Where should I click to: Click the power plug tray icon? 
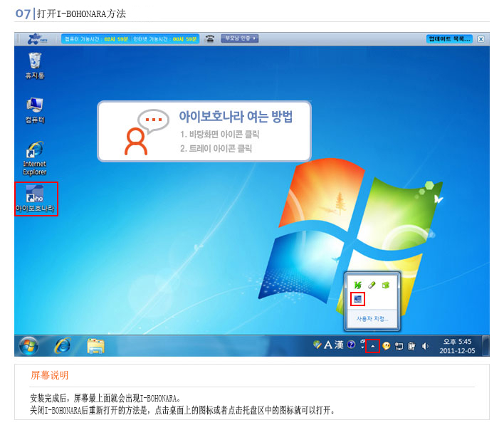pos(411,346)
